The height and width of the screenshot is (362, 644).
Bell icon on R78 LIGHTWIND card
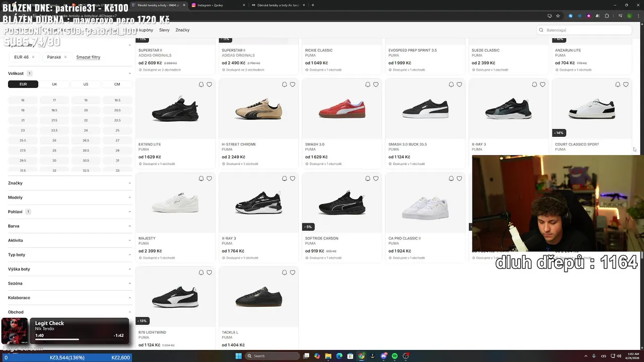(x=201, y=273)
